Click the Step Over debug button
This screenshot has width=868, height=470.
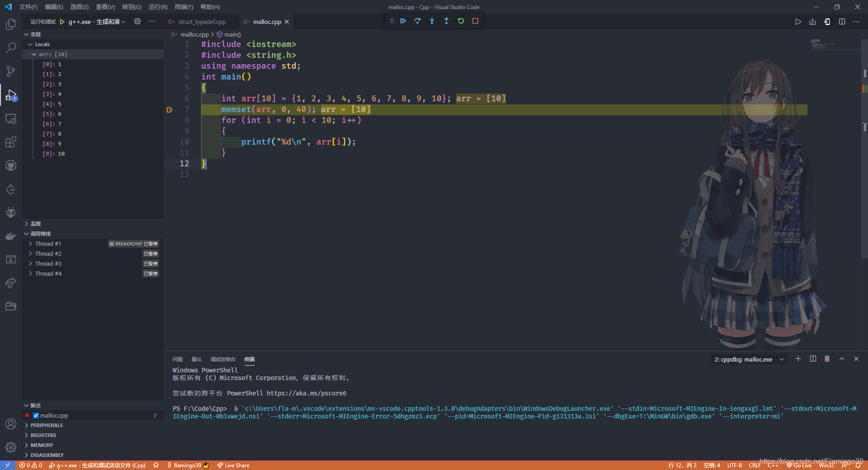point(417,21)
